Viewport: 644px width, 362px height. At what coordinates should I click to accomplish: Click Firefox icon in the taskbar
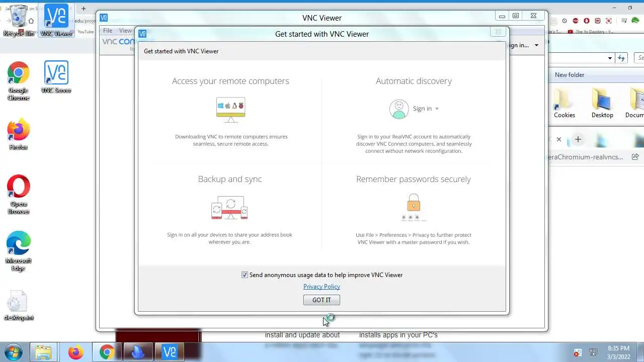pos(75,352)
